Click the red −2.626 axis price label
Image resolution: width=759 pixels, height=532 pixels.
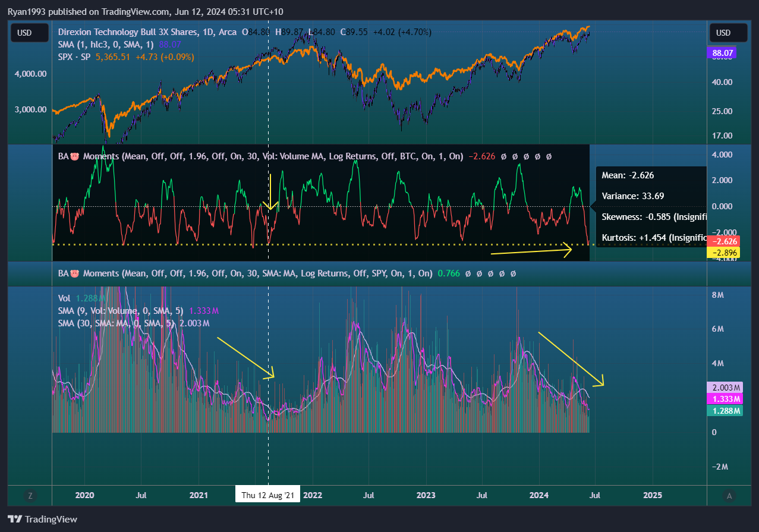(723, 241)
